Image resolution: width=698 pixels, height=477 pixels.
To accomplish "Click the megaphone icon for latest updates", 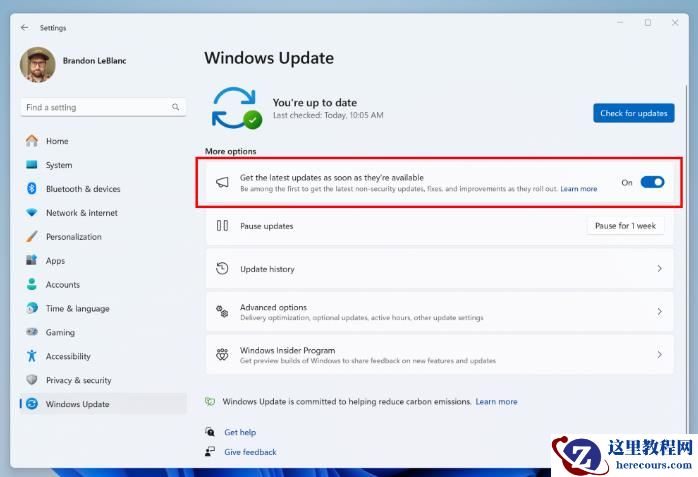I will click(222, 182).
